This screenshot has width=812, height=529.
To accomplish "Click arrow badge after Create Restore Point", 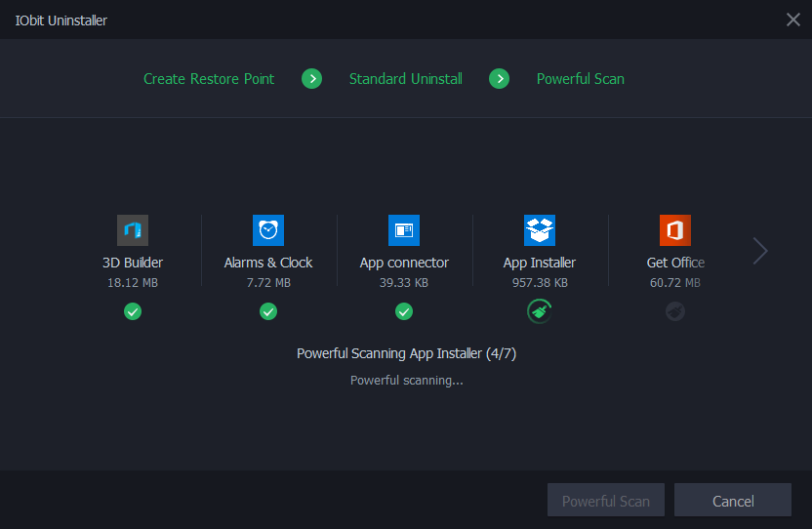I will (312, 79).
